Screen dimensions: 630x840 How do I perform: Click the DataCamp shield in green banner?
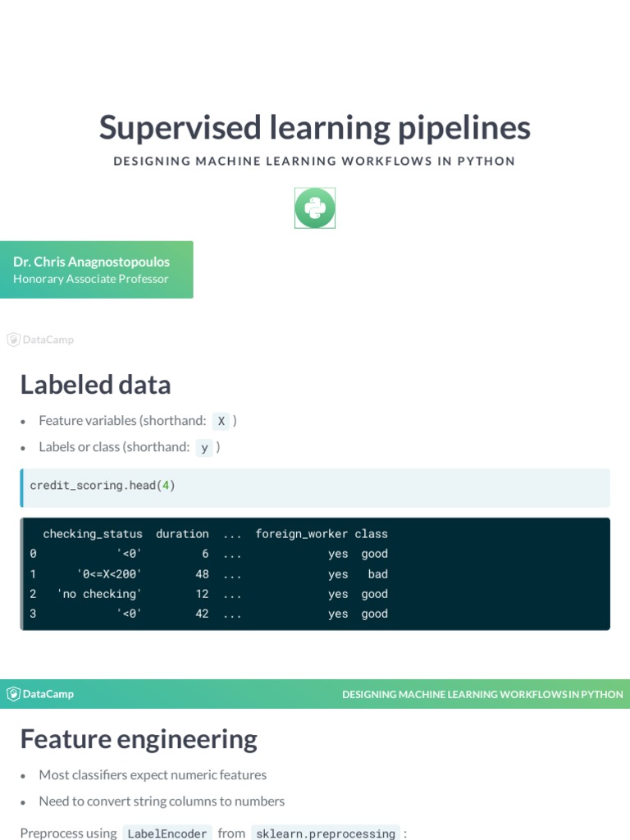[13, 694]
